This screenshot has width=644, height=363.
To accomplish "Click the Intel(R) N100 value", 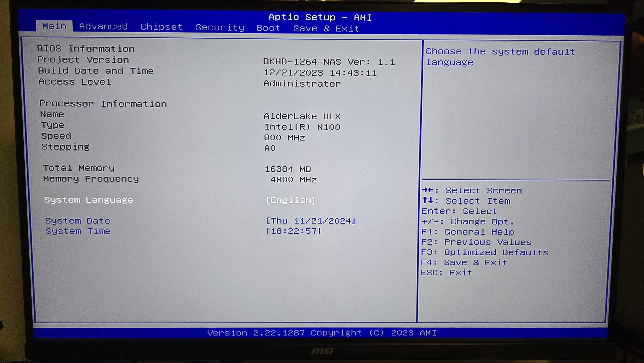I will click(302, 127).
